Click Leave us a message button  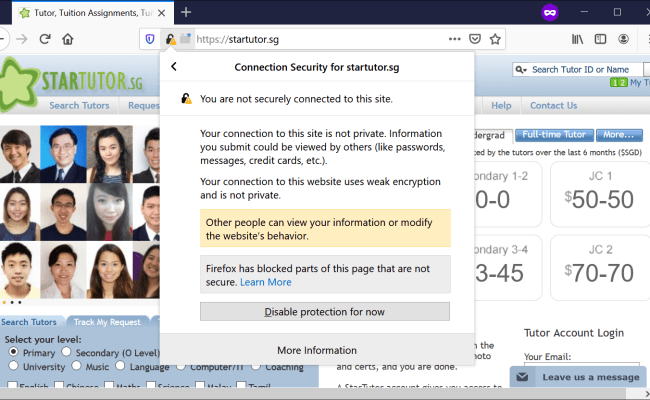coord(578,377)
